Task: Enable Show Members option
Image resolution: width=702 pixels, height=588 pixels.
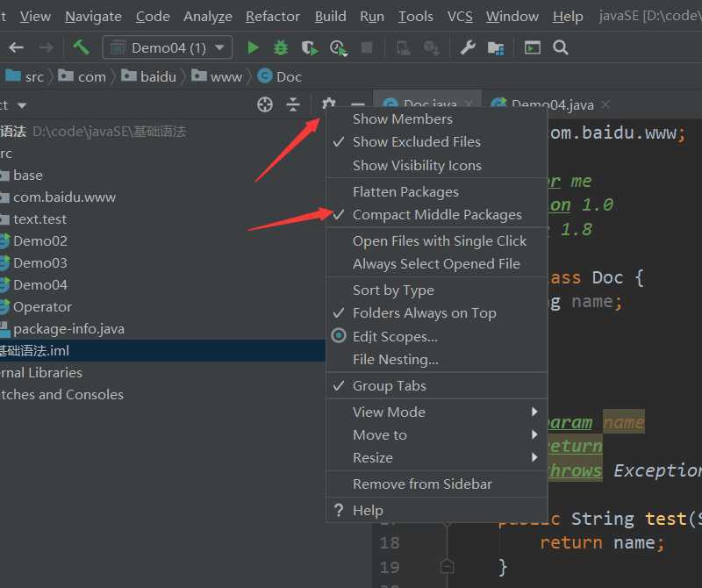Action: tap(437, 119)
